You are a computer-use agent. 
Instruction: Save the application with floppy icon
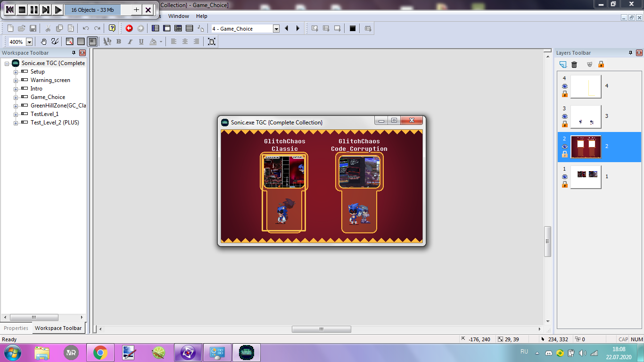coord(33,28)
